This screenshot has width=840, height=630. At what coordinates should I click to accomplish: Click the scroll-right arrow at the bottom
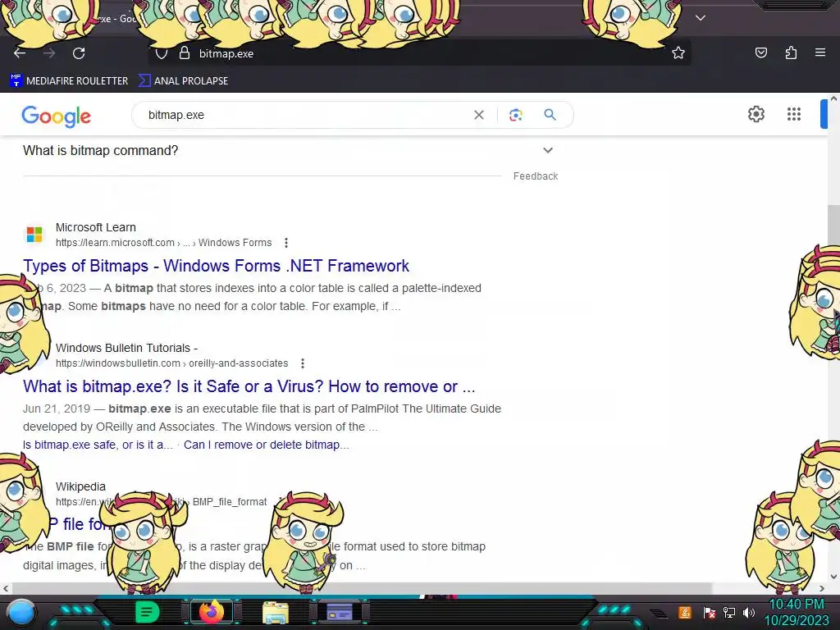[822, 589]
